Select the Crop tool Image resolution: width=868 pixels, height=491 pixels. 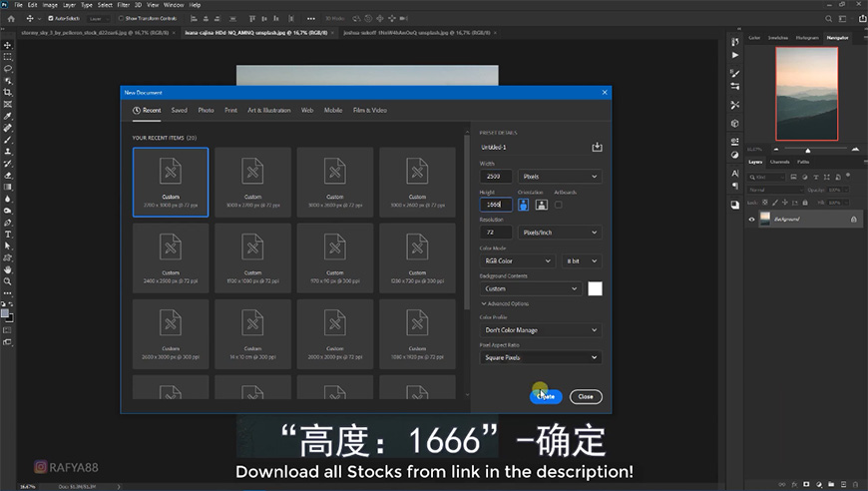[8, 93]
